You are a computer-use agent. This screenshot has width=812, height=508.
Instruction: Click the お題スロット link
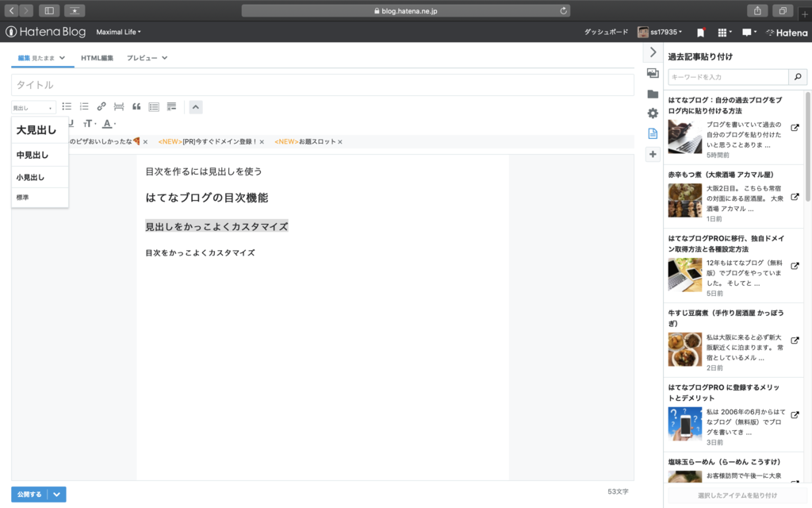[x=317, y=141]
